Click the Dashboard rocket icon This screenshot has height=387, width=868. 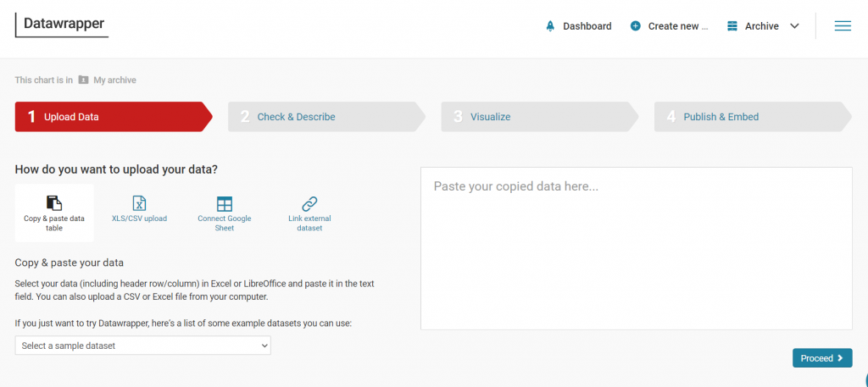pyautogui.click(x=549, y=26)
